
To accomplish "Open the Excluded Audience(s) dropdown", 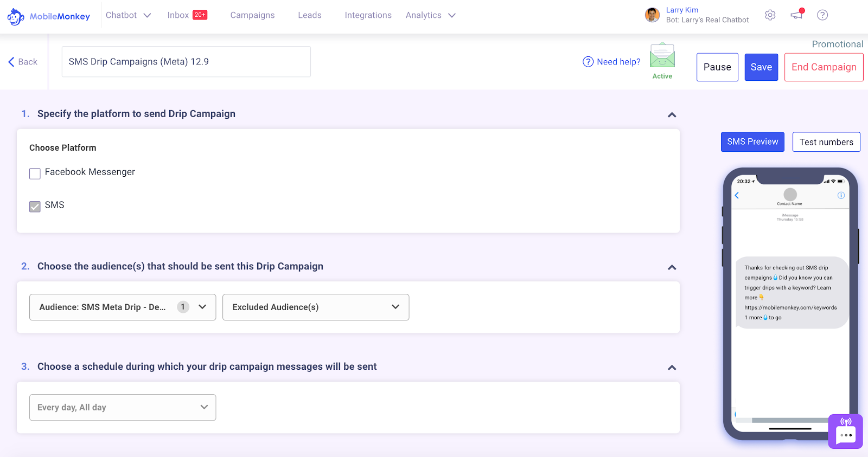I will pyautogui.click(x=316, y=307).
